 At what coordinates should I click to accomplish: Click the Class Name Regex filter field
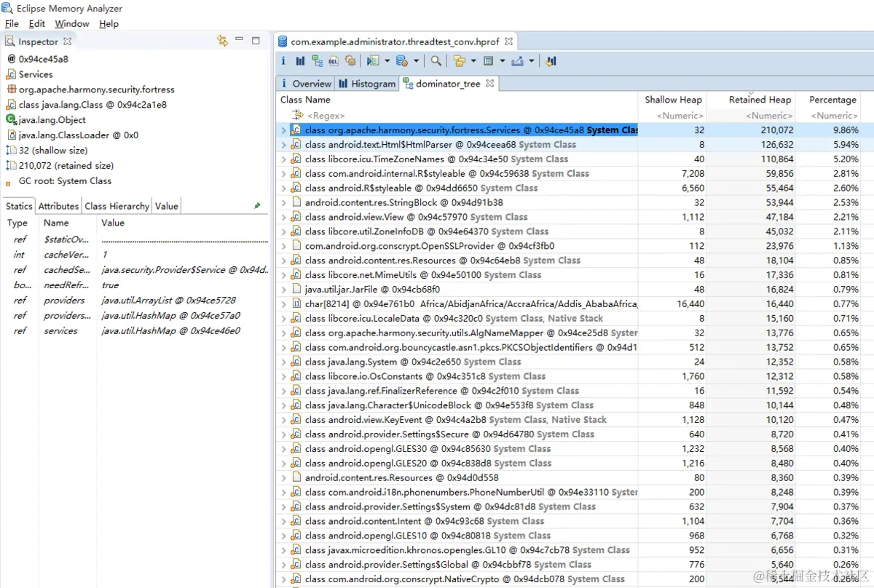(457, 116)
